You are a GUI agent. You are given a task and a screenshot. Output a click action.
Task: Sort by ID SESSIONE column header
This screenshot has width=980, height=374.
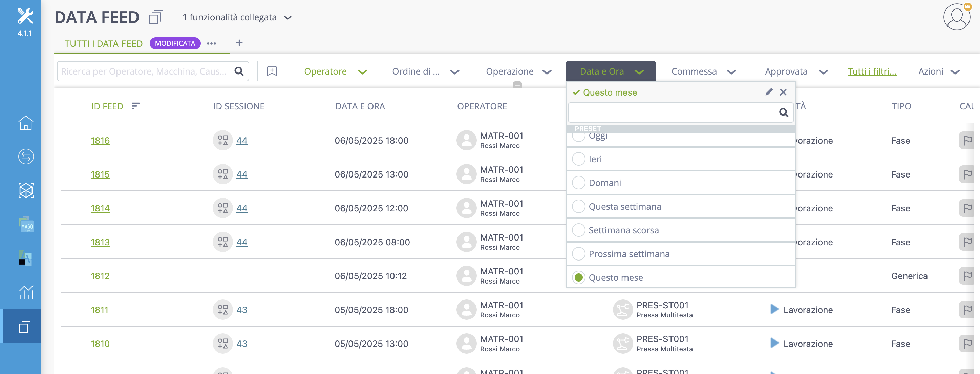click(x=238, y=106)
